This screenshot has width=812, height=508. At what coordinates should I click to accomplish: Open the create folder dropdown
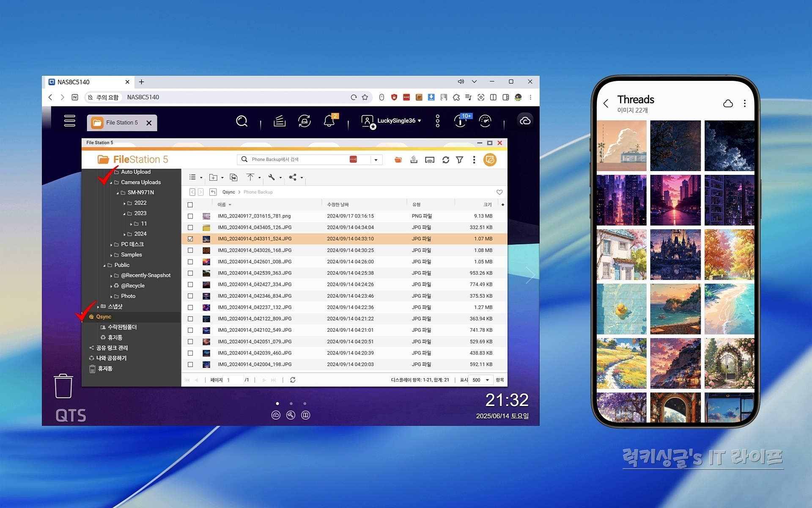point(216,177)
